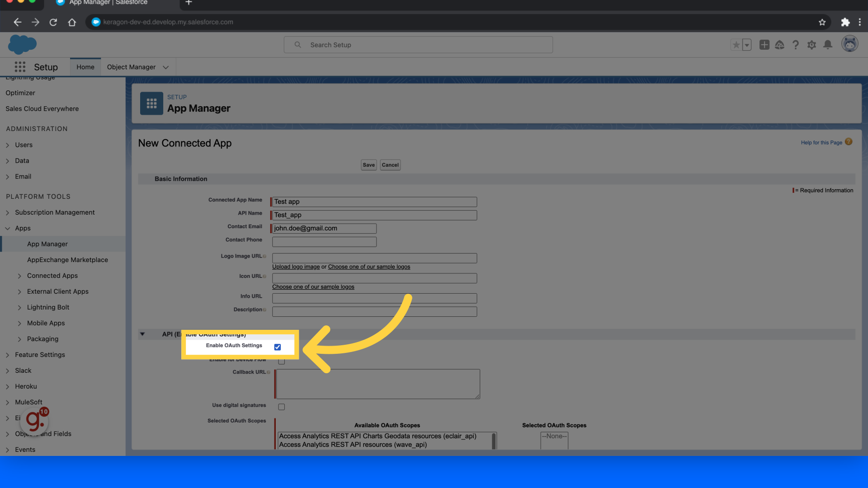
Task: View notifications bell
Action: click(x=828, y=45)
